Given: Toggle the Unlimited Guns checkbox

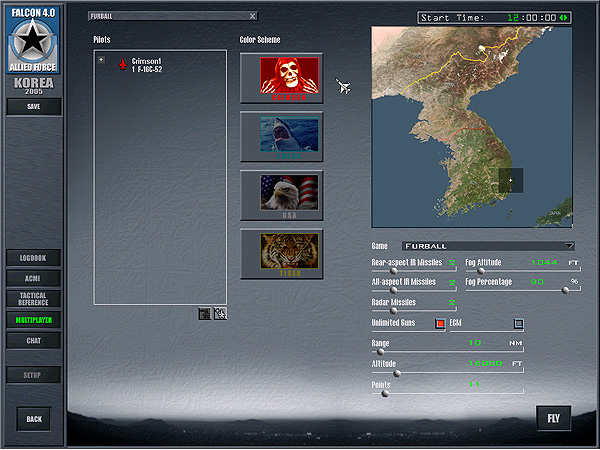Looking at the screenshot, I should point(440,324).
